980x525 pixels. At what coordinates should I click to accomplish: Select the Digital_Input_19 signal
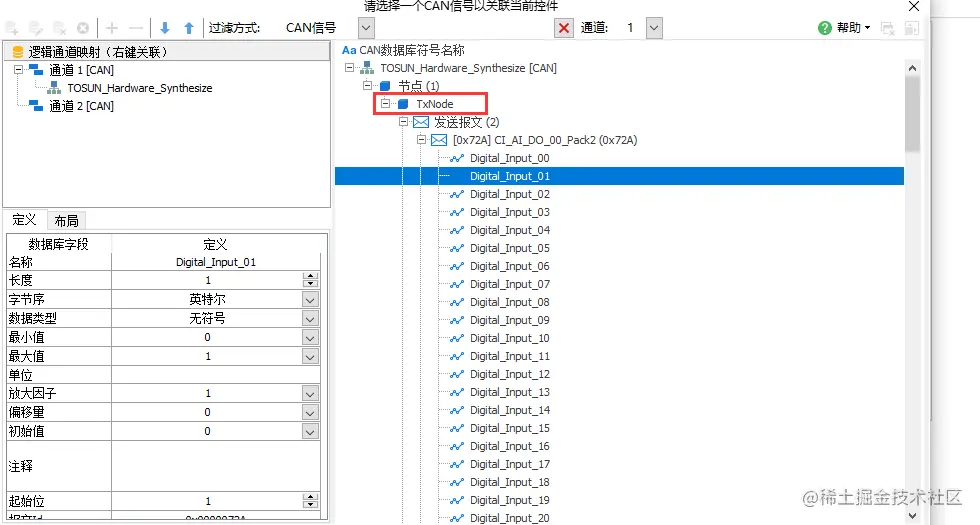(x=509, y=500)
